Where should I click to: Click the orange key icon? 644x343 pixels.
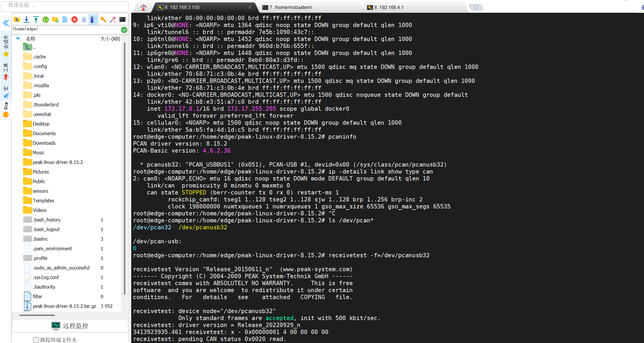[103, 19]
